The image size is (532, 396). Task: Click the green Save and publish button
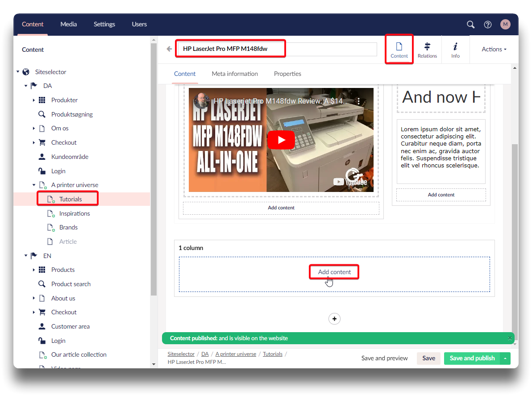(472, 358)
